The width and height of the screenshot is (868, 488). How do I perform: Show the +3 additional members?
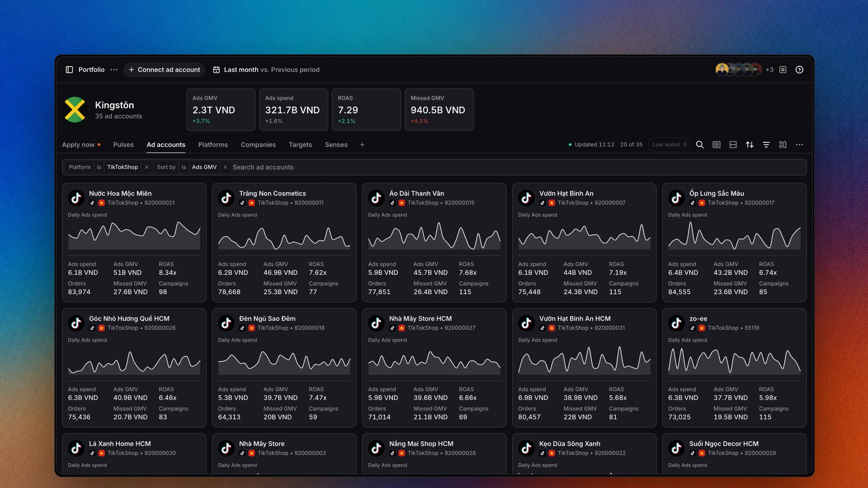(x=769, y=69)
